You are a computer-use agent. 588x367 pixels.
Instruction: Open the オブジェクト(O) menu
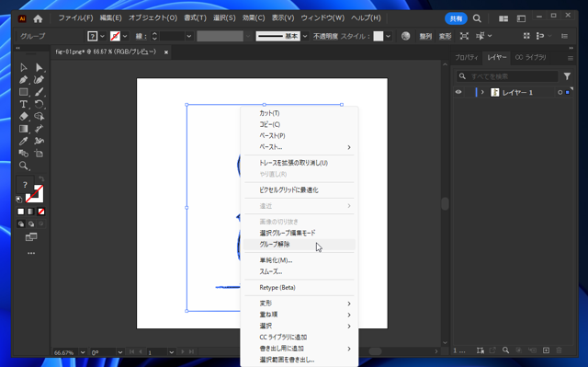pyautogui.click(x=153, y=18)
